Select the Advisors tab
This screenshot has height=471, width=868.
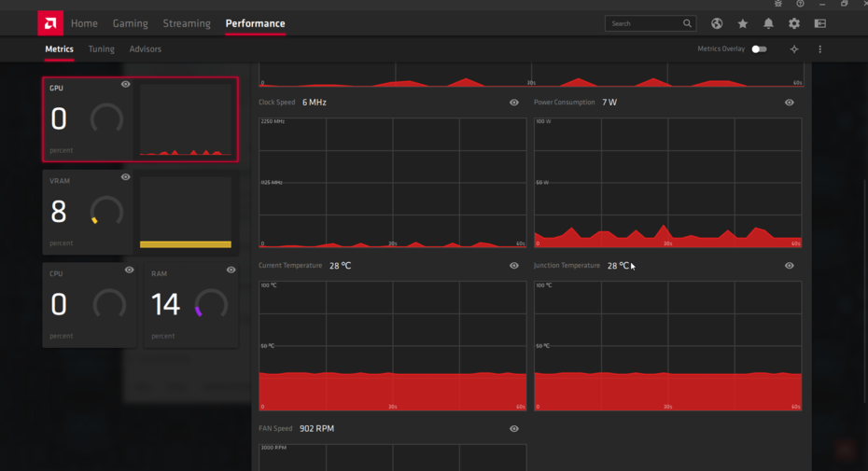point(145,49)
